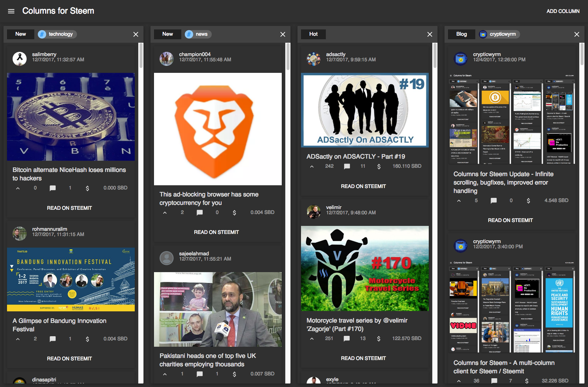The image size is (588, 387).
Task: Open comments on ADSactly Part #19
Action: pos(347,166)
